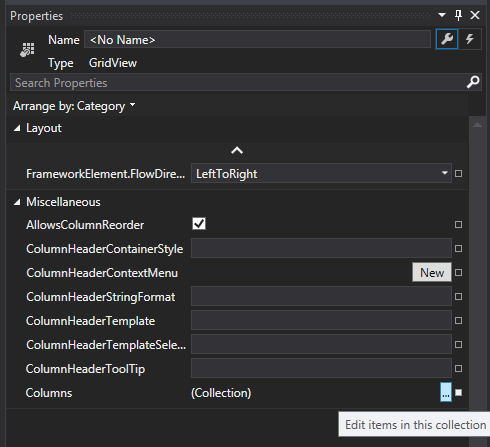Focus the Search Properties box
Viewport: 490px width, 447px height.
246,82
